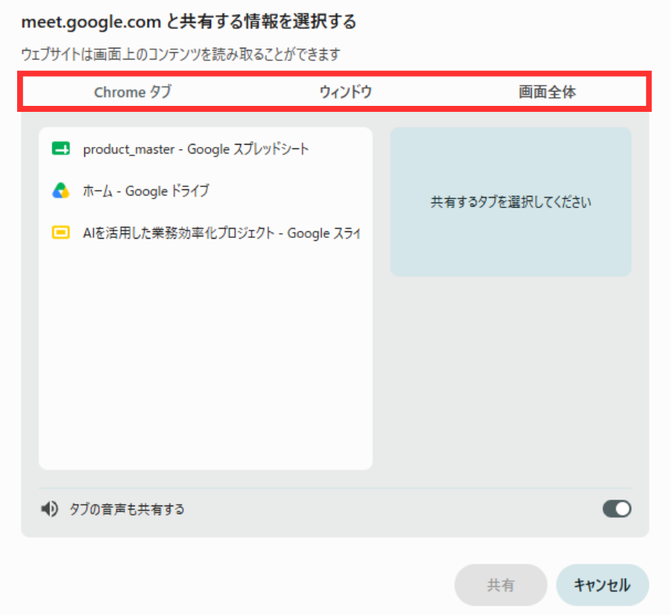Click the Google Sheets icon for product_master
This screenshot has width=672, height=616.
point(61,148)
